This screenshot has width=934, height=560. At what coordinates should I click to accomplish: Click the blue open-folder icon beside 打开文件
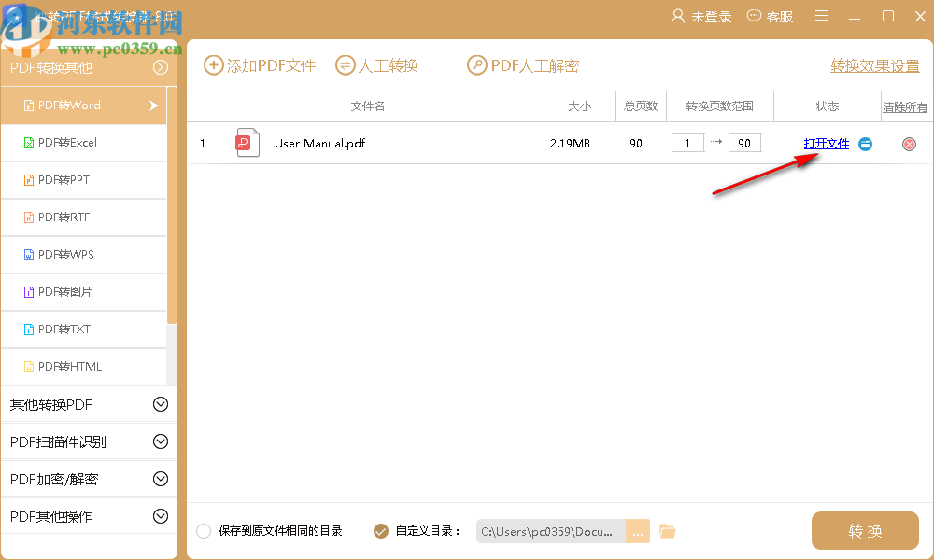[x=865, y=144]
